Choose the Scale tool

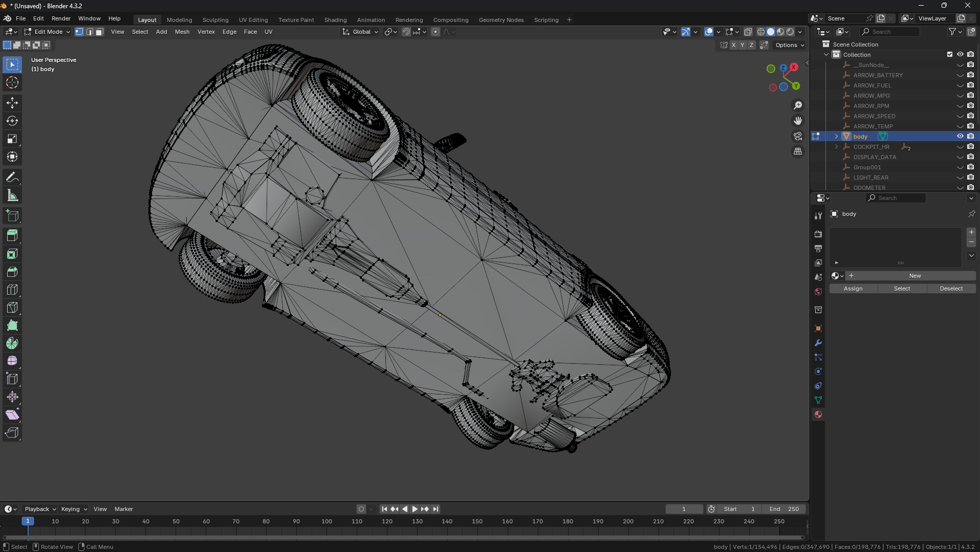(x=12, y=139)
